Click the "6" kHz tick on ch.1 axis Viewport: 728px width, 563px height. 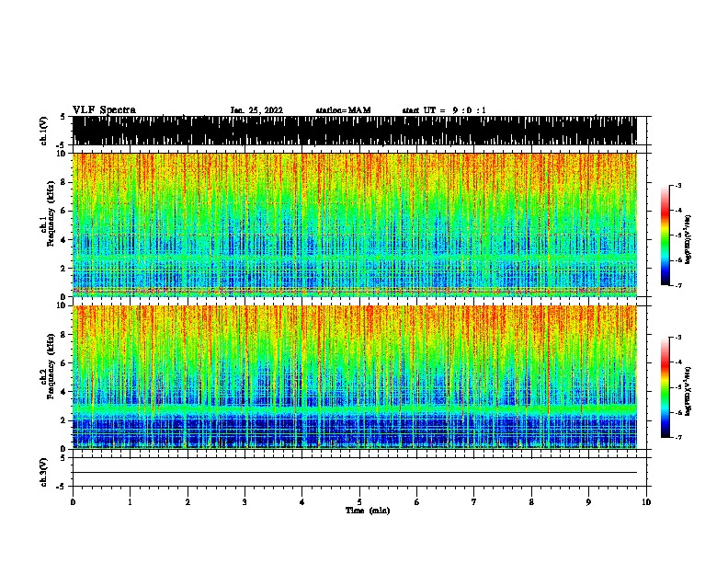(64, 211)
